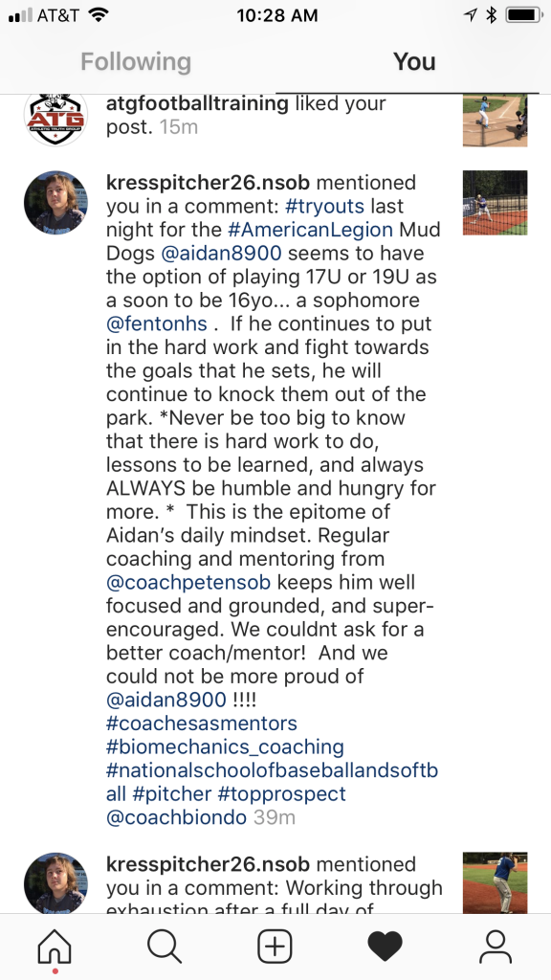Open the @coachpetensob profile mention
This screenshot has width=551, height=980.
(188, 583)
